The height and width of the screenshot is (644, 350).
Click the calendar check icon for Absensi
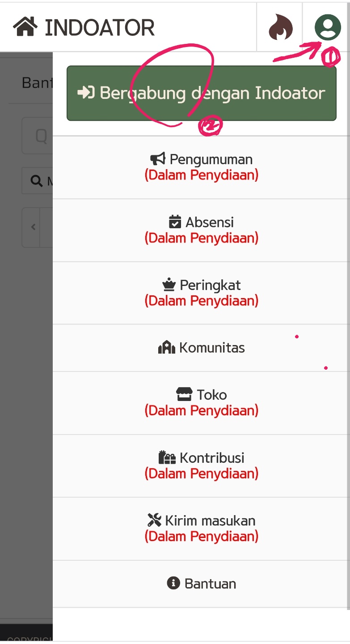click(x=175, y=222)
